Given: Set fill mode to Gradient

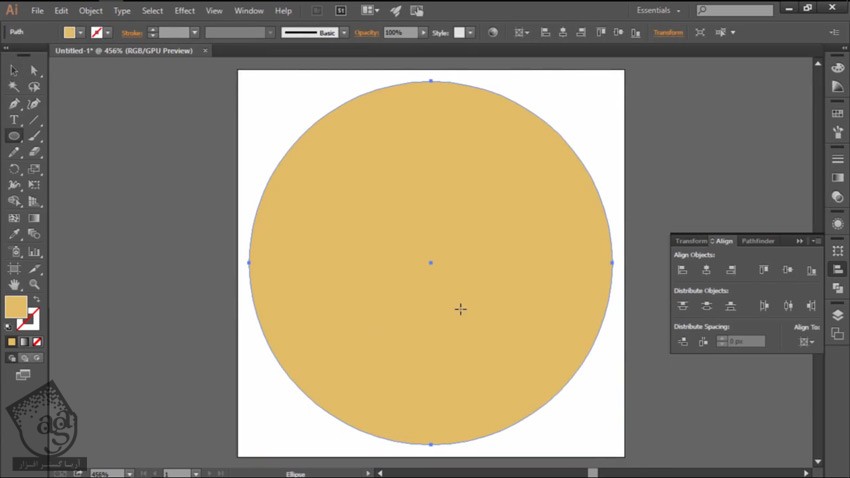Looking at the screenshot, I should [24, 342].
